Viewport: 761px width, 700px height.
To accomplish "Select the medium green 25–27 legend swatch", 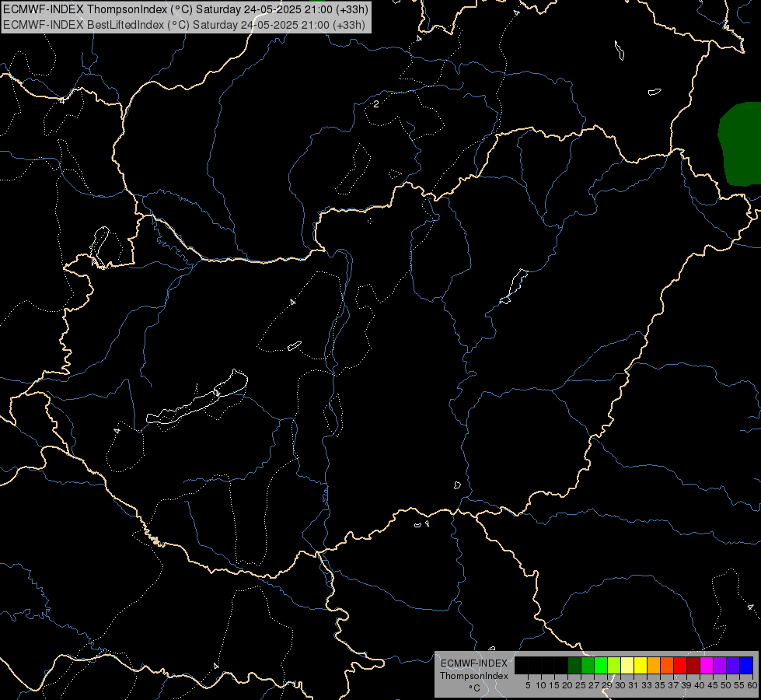I will tap(588, 665).
